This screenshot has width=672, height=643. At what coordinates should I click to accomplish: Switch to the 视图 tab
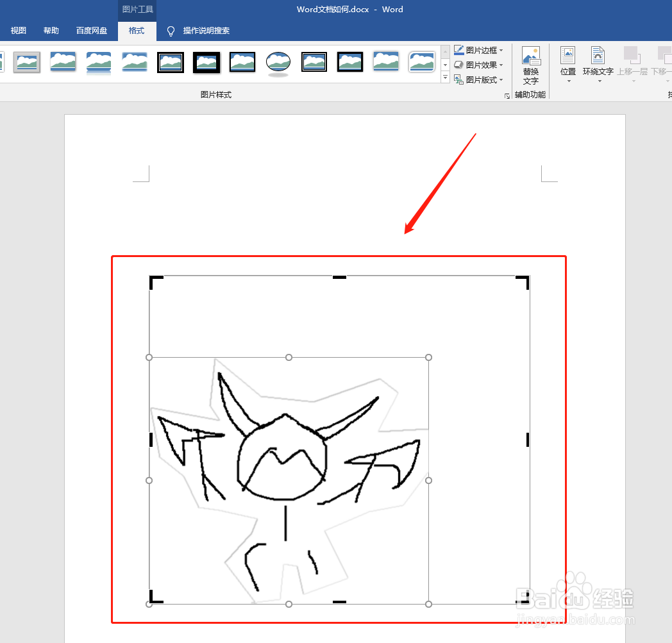coord(19,30)
